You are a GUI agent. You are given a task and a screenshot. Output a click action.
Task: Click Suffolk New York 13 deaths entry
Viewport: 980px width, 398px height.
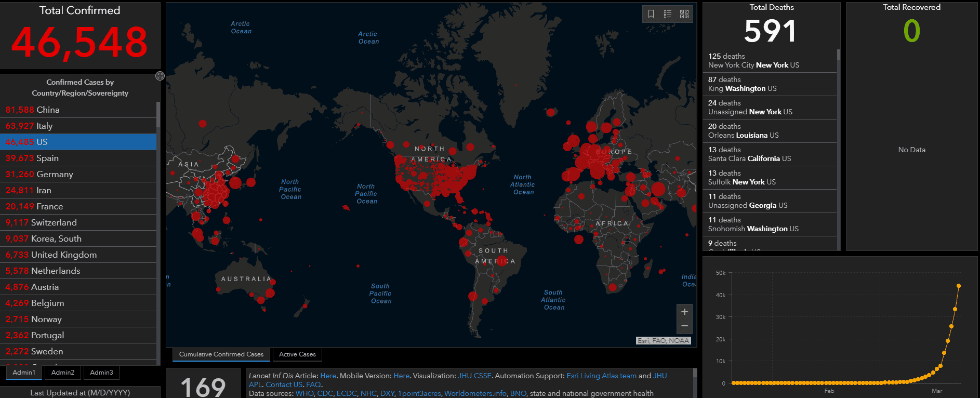(770, 177)
